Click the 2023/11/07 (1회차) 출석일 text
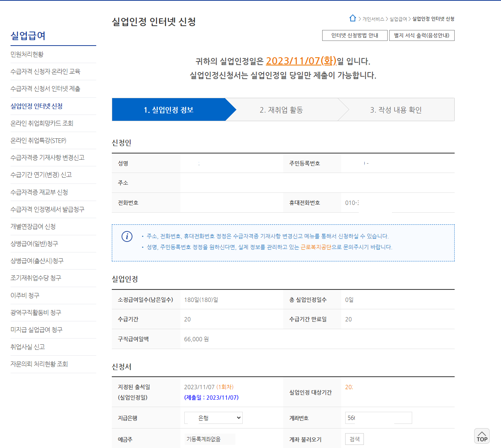501x448 pixels. point(209,387)
